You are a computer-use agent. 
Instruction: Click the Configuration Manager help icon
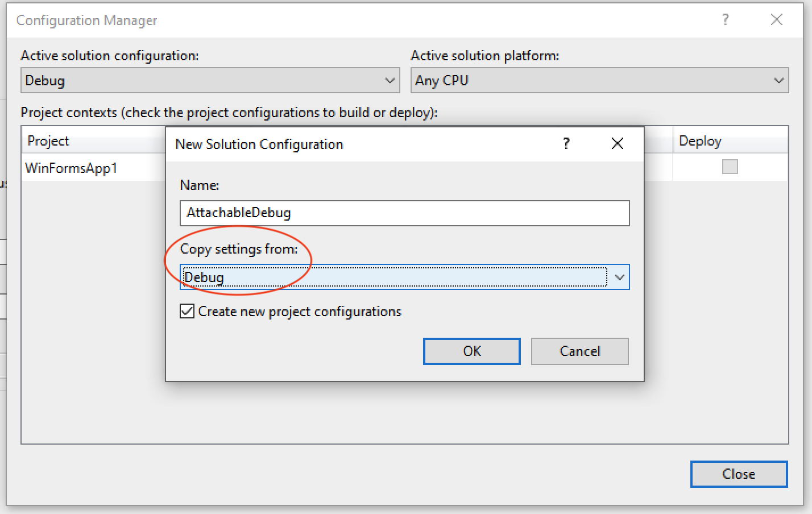(725, 20)
